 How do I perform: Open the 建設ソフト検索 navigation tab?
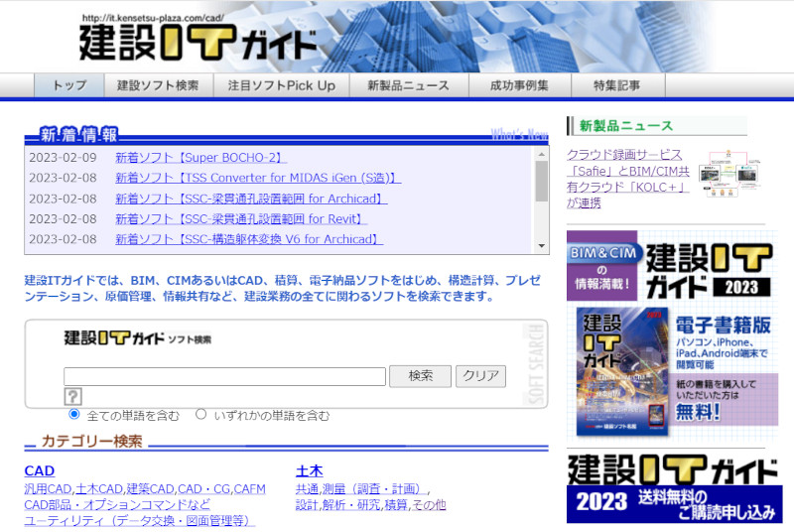click(158, 85)
